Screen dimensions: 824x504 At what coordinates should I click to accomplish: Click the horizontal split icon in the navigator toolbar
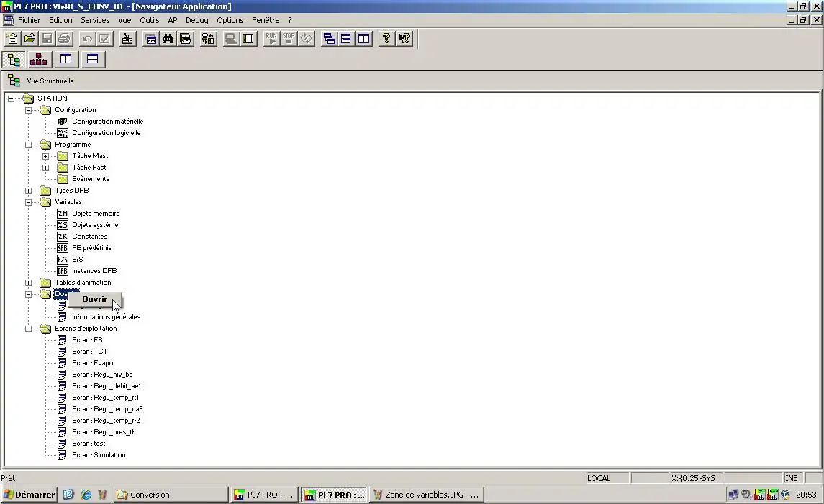click(93, 60)
